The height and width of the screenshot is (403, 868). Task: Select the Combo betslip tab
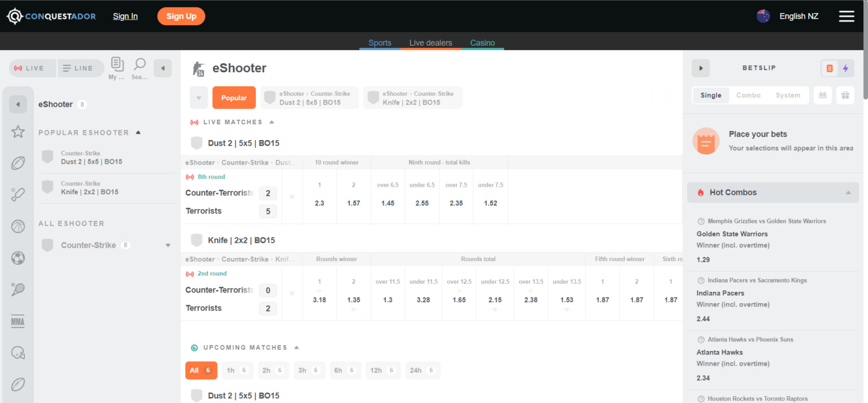[748, 95]
